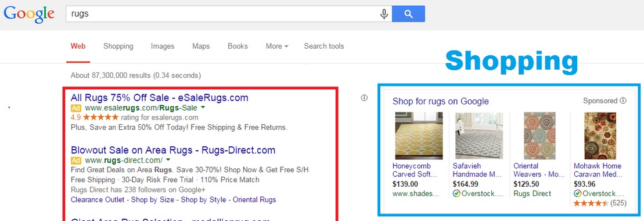This screenshot has height=221, width=644.
Task: Open Oriental Weavers product title link
Action: pyautogui.click(x=539, y=170)
